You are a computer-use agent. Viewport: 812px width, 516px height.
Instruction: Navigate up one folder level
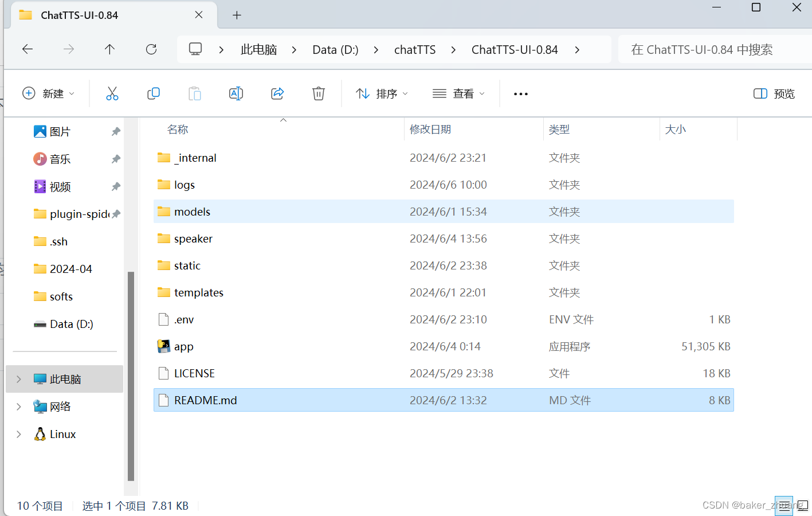[x=110, y=49]
